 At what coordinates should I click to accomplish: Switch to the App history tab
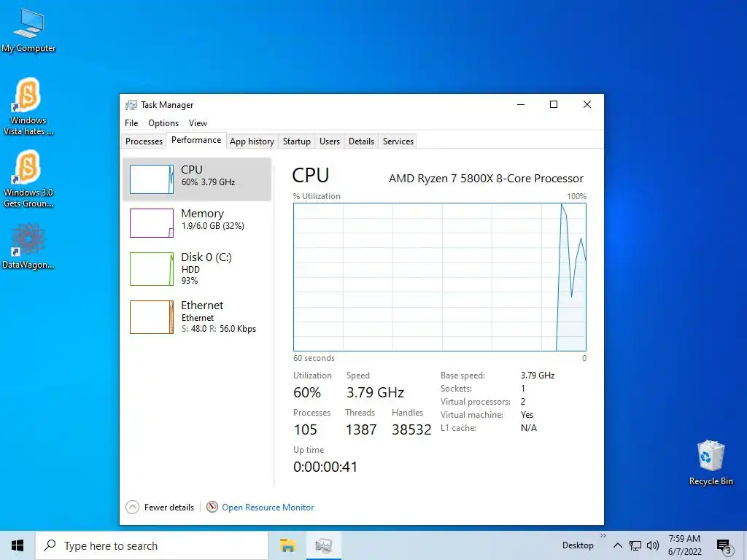[252, 141]
